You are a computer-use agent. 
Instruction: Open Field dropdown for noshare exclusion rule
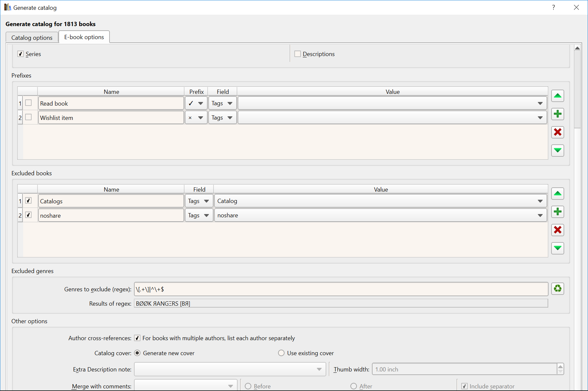click(x=199, y=215)
